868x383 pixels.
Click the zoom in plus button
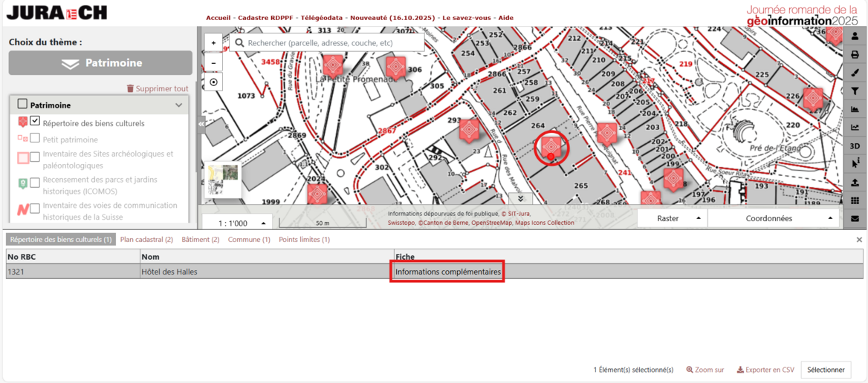tap(213, 43)
